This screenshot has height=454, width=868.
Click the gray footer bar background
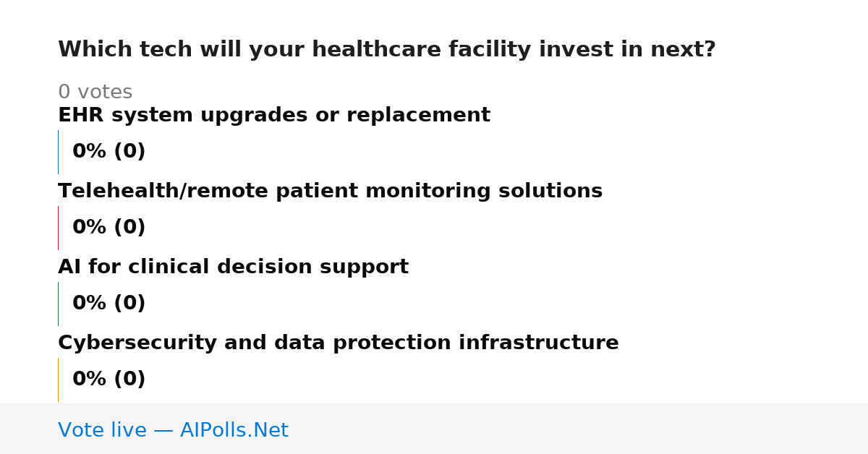pos(579,429)
